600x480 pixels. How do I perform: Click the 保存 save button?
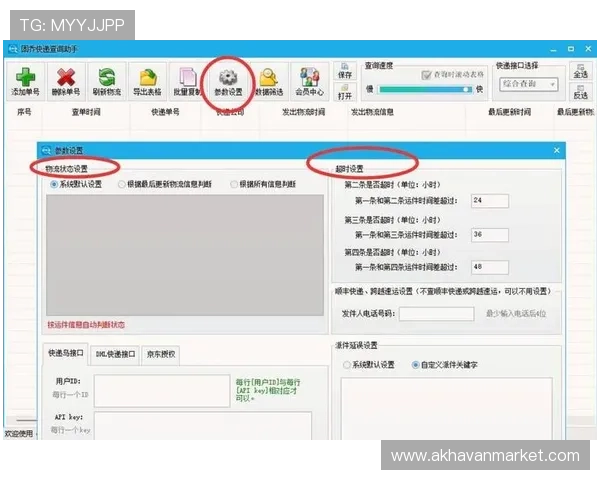(345, 71)
